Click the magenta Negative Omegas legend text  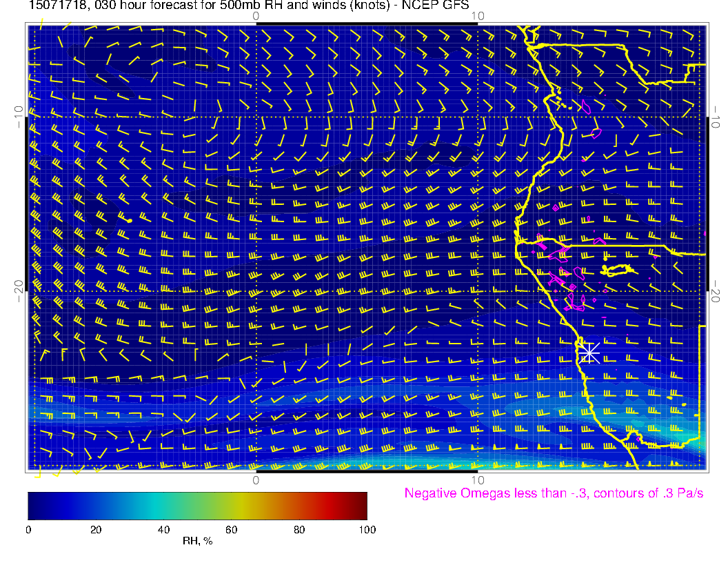(x=554, y=493)
